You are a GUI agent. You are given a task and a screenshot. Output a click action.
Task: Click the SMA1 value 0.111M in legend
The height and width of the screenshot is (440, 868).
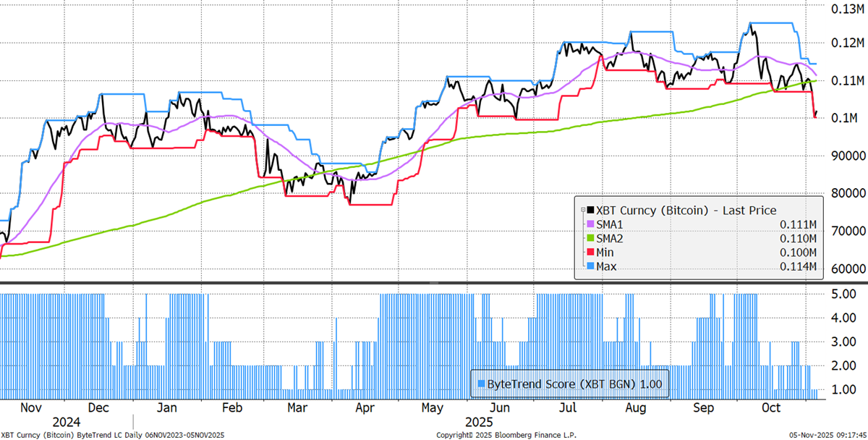click(797, 224)
